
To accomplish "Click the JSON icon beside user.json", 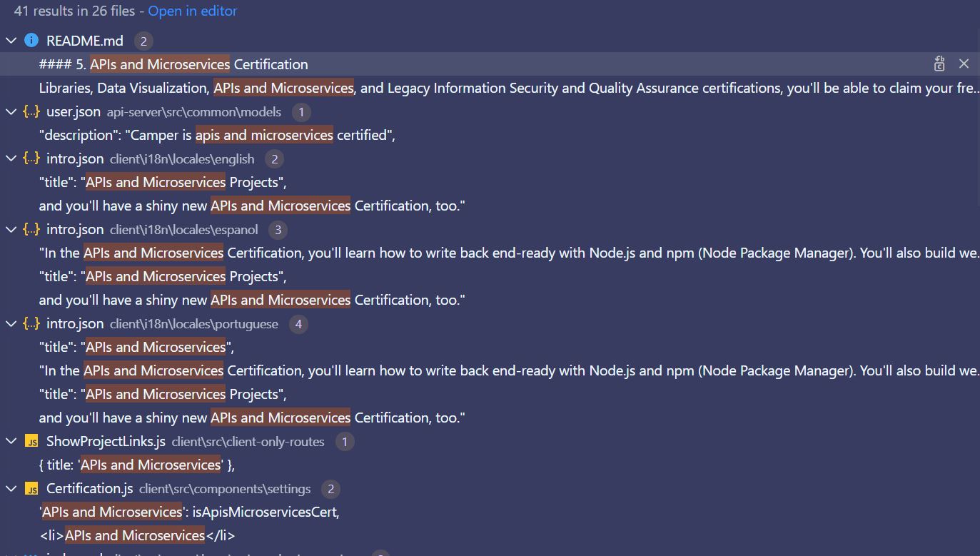I will (31, 111).
